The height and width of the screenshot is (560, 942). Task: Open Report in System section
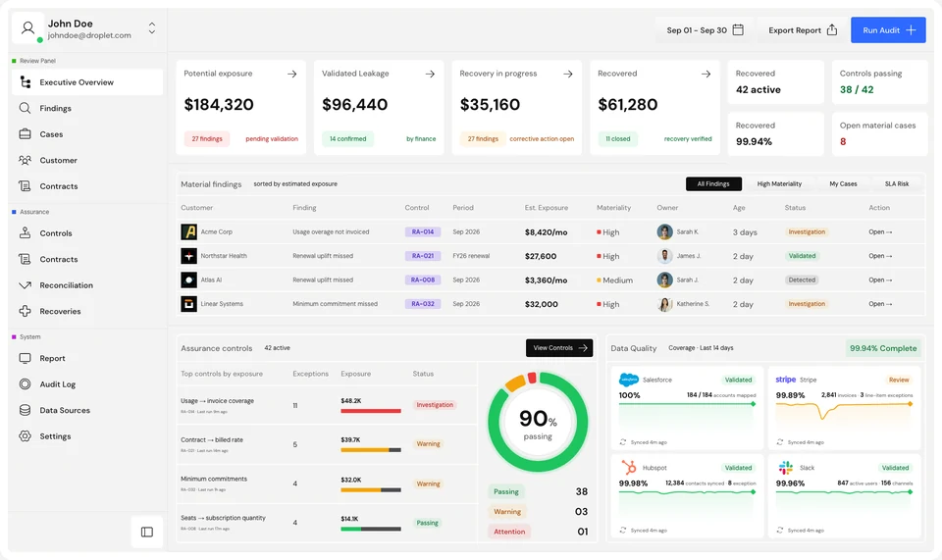coord(52,358)
